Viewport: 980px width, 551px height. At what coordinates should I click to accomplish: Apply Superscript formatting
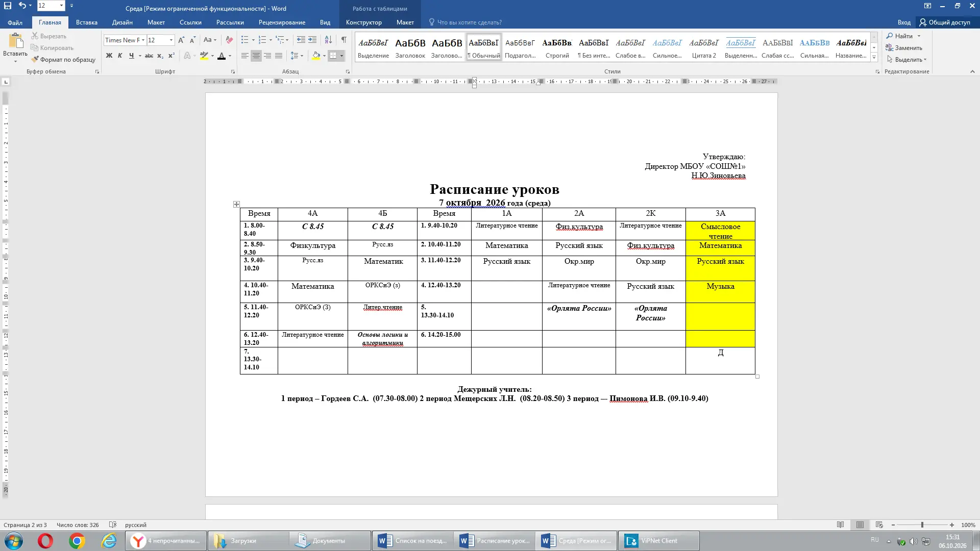point(171,56)
